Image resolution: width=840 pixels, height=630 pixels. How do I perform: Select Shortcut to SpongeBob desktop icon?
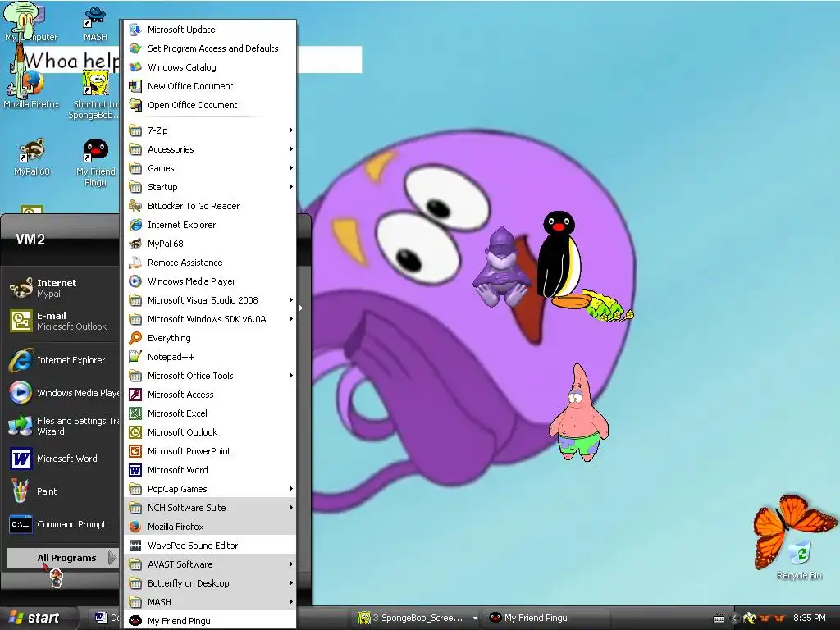[95, 95]
